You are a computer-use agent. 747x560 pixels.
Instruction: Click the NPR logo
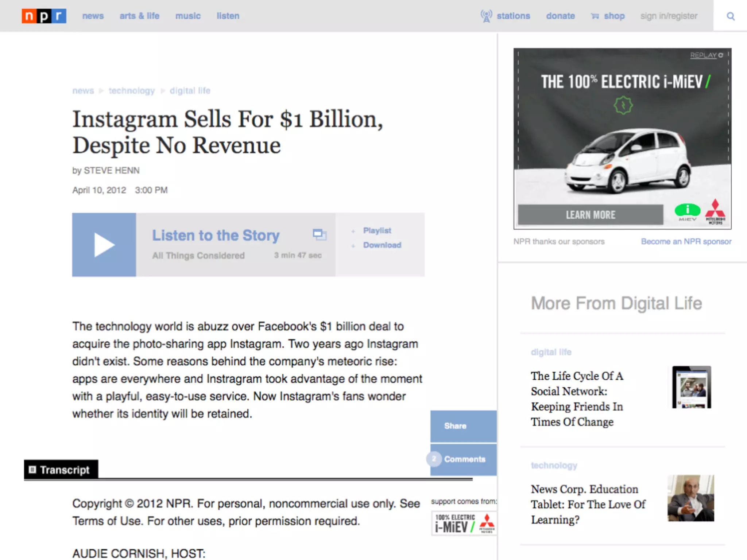click(x=44, y=16)
